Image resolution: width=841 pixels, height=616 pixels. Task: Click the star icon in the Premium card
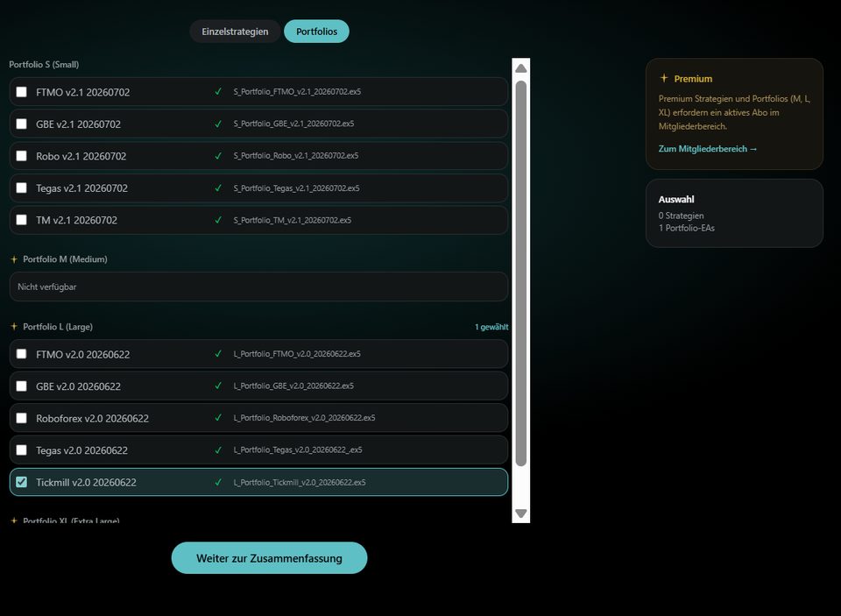point(664,78)
